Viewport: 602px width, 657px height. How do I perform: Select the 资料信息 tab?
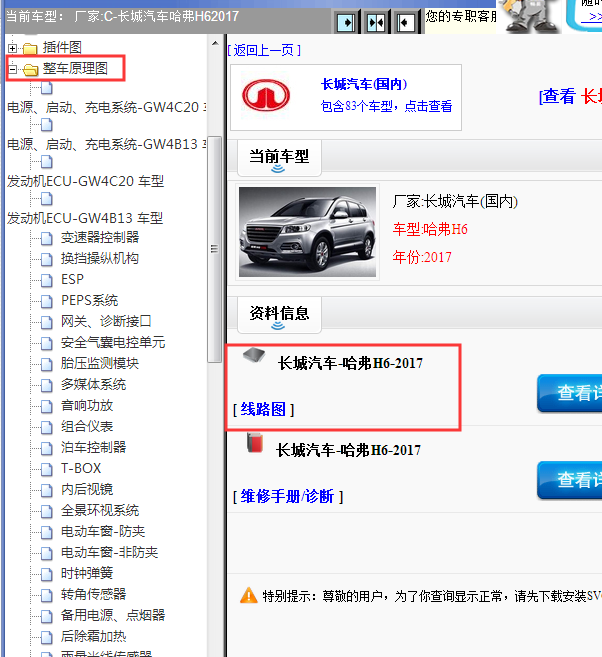pyautogui.click(x=279, y=316)
